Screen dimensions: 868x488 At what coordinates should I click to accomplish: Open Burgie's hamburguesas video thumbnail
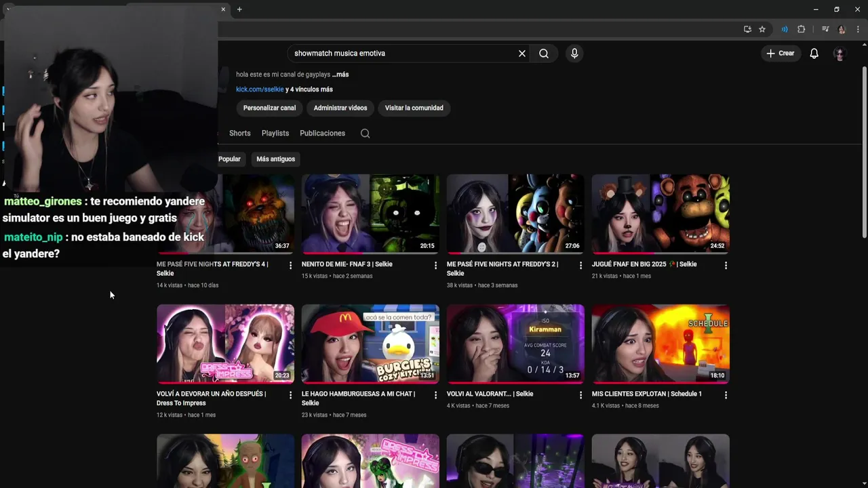(x=370, y=343)
